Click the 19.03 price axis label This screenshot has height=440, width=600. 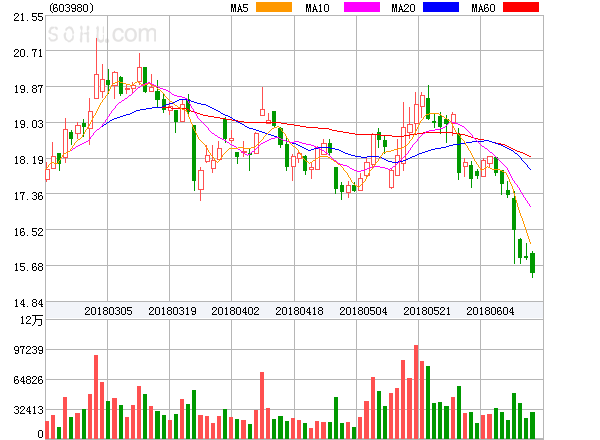[28, 124]
